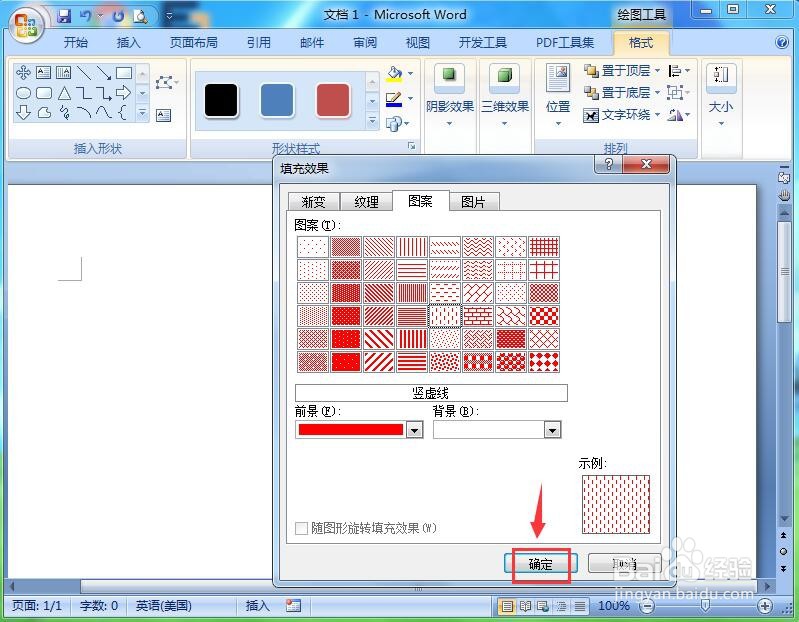Toggle Insert mode in status bar
This screenshot has width=799, height=622.
(257, 605)
